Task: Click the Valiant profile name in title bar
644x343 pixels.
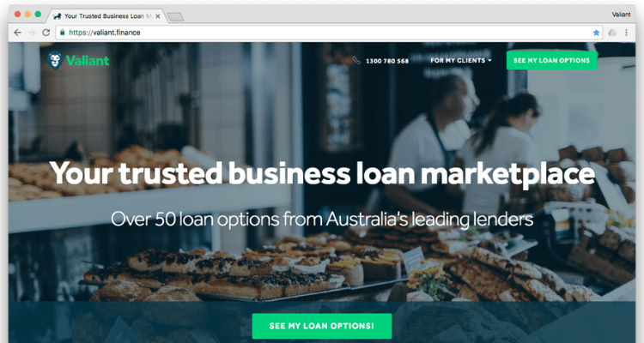Action: [x=621, y=15]
